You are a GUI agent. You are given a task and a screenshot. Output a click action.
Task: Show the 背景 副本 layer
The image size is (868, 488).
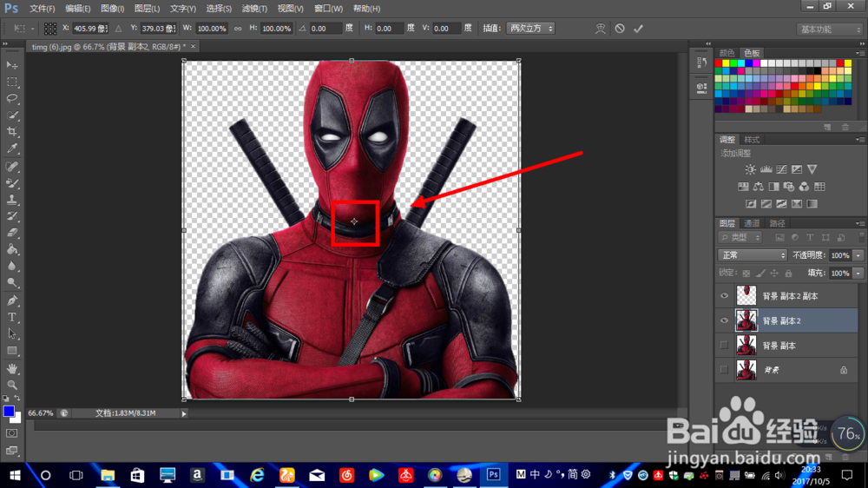point(724,345)
